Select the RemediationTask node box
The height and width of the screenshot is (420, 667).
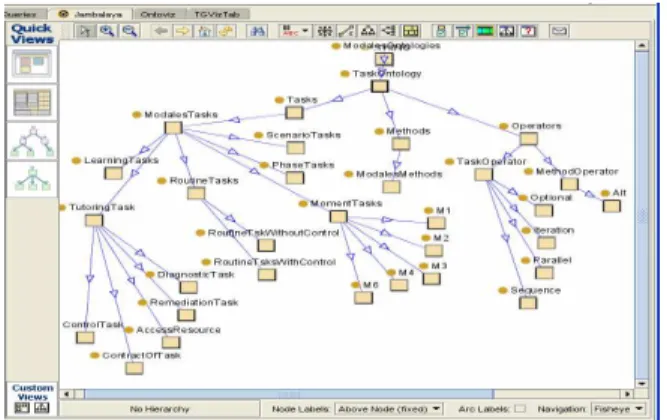(x=186, y=315)
